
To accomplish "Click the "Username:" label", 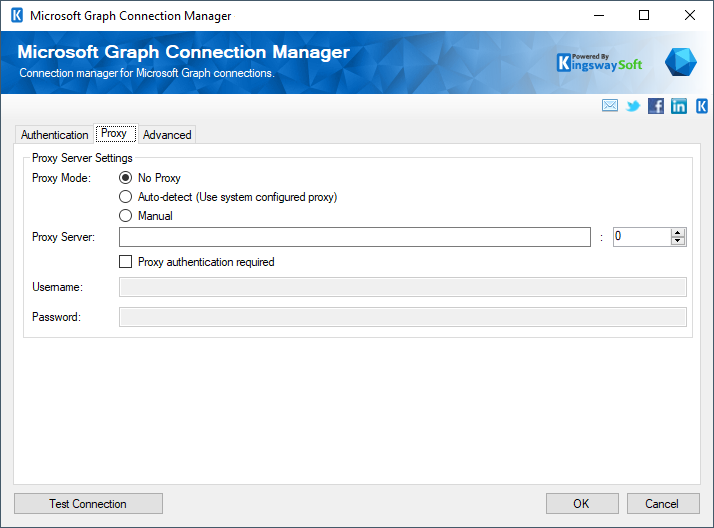I will 57,287.
